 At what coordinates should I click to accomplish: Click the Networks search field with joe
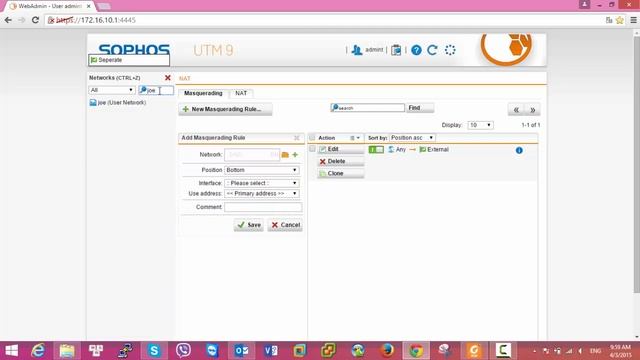pos(156,90)
